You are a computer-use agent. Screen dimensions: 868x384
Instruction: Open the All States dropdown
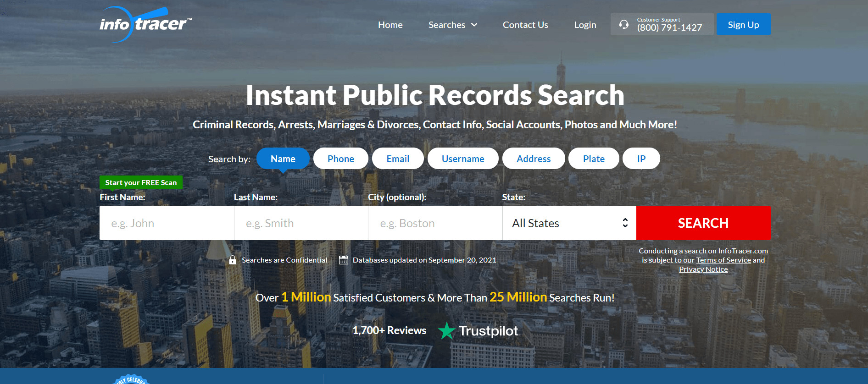click(569, 223)
